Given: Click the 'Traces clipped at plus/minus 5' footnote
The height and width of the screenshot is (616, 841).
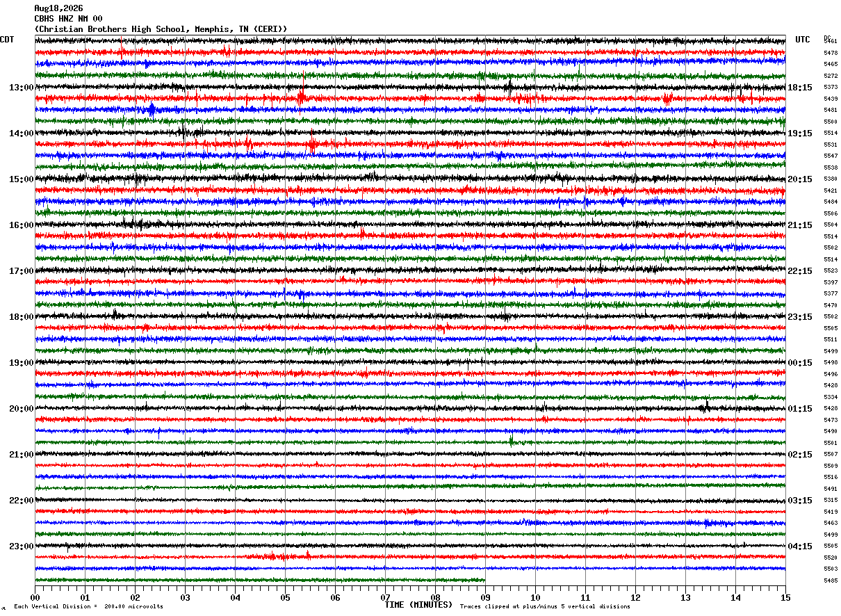Looking at the screenshot, I should tap(546, 607).
